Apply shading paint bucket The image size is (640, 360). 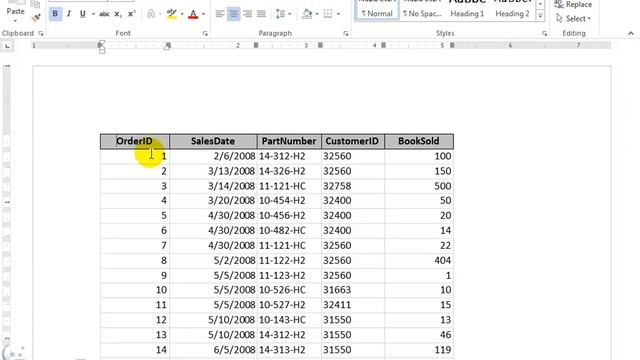pyautogui.click(x=307, y=14)
